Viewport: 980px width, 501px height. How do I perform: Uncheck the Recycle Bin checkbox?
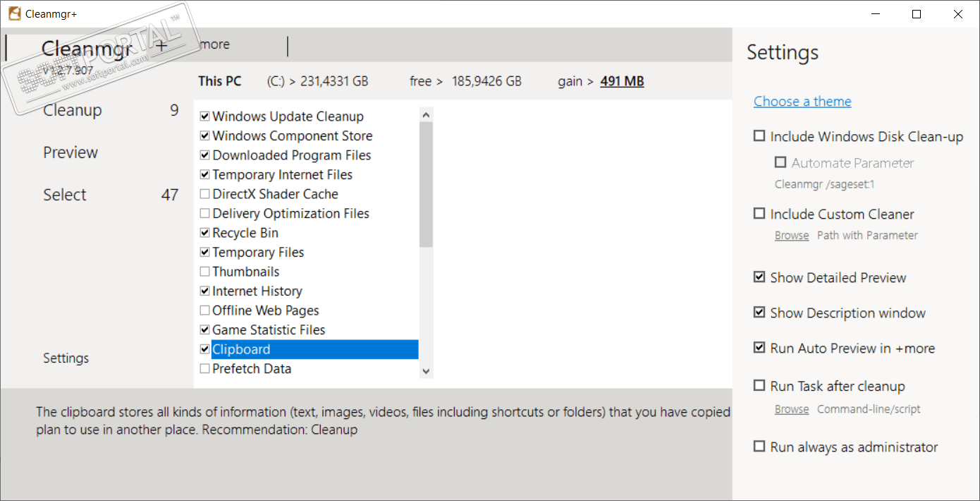(x=205, y=233)
